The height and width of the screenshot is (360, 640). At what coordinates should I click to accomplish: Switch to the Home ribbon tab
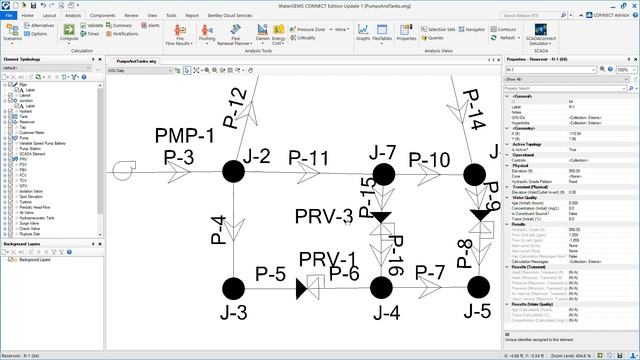[27, 16]
